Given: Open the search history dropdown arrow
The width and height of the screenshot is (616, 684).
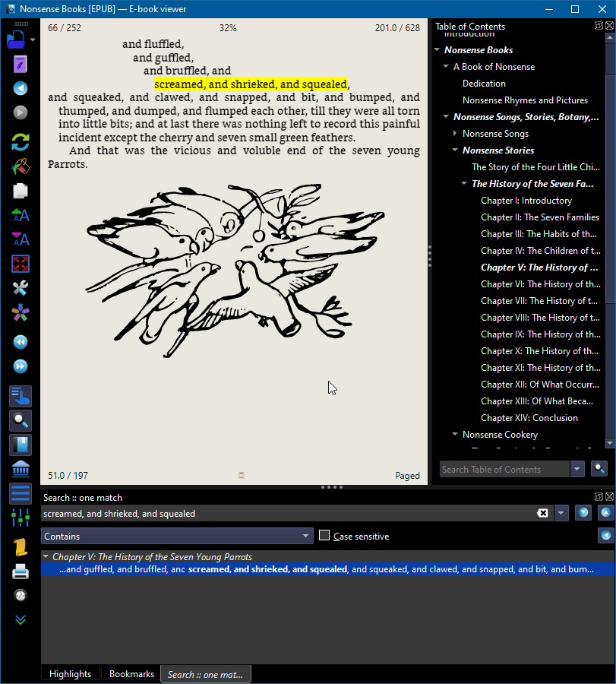Looking at the screenshot, I should (x=561, y=513).
